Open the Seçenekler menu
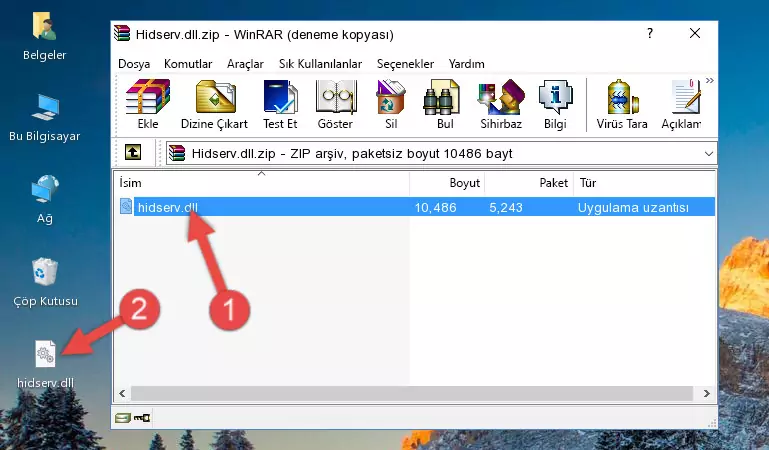The width and height of the screenshot is (769, 450). (x=405, y=64)
